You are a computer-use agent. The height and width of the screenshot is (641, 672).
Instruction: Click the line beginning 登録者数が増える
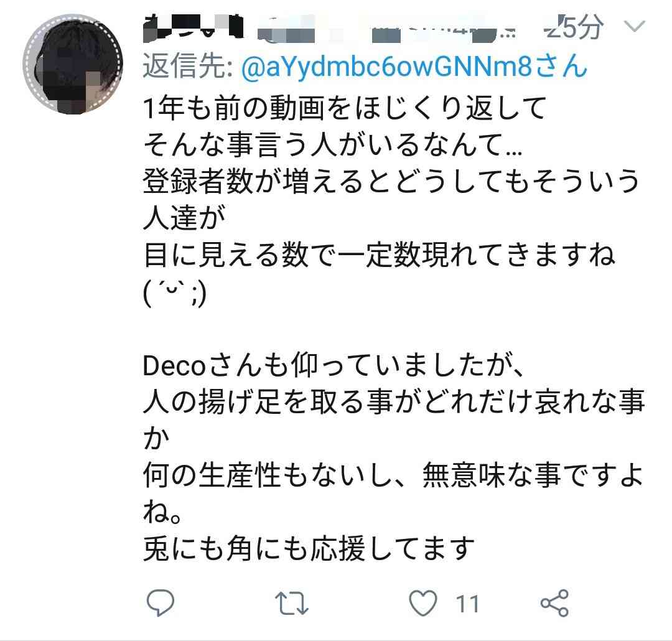point(391,180)
